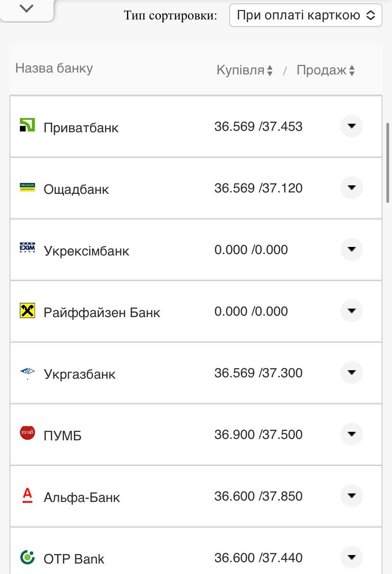Viewport: 392px width, 574px height.
Task: Sort by Продаж column
Action: point(326,71)
